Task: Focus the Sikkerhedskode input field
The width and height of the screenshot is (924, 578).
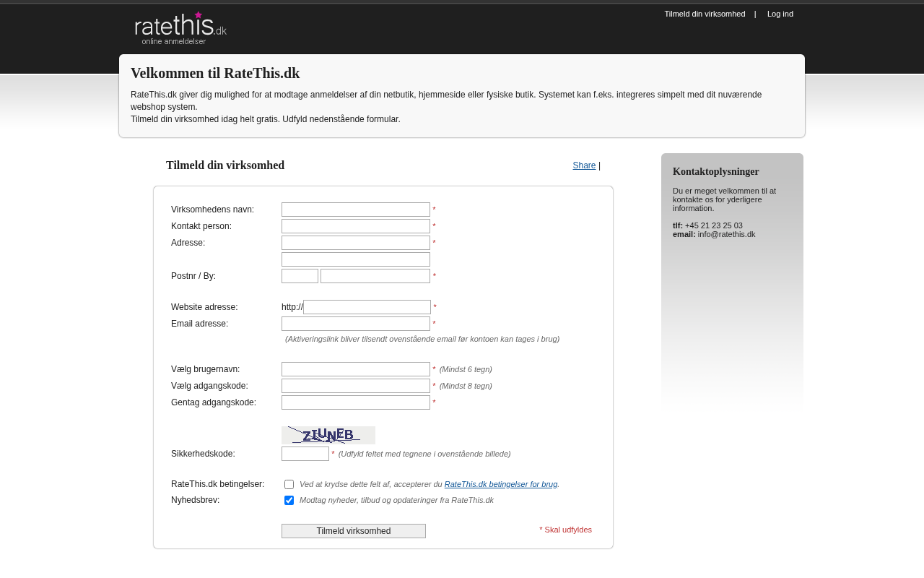Action: (x=305, y=454)
